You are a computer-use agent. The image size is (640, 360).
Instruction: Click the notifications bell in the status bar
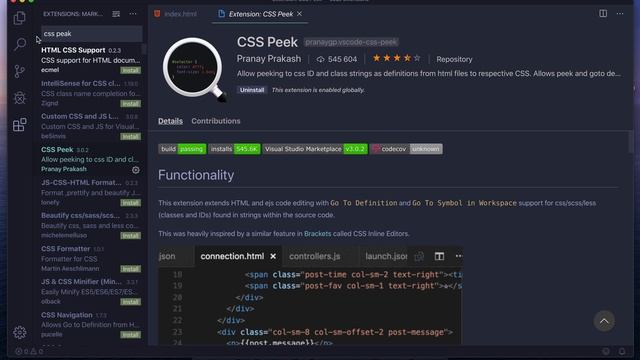622,351
